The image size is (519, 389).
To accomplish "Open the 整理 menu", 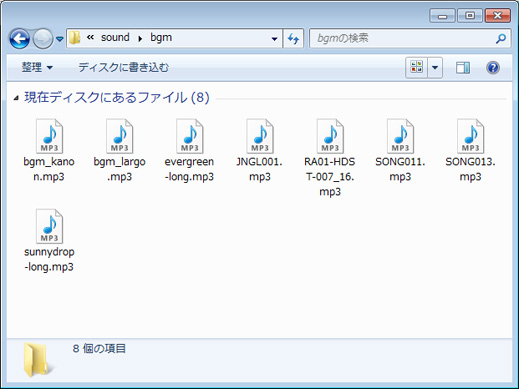I will pyautogui.click(x=37, y=68).
